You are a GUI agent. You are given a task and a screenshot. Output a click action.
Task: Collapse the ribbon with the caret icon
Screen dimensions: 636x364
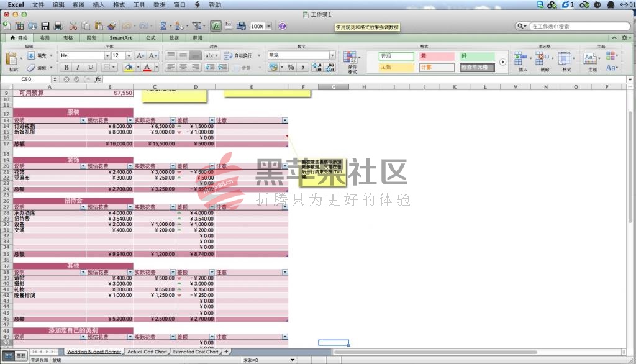point(614,38)
